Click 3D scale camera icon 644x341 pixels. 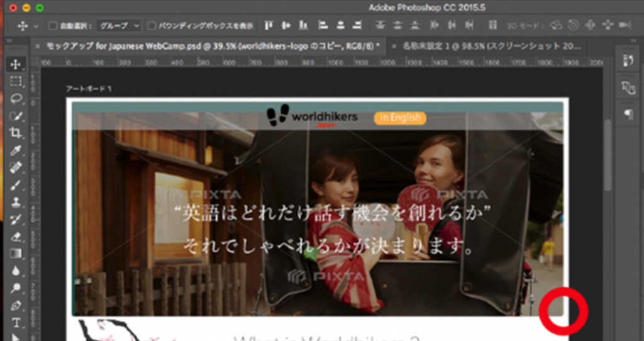coord(625,25)
